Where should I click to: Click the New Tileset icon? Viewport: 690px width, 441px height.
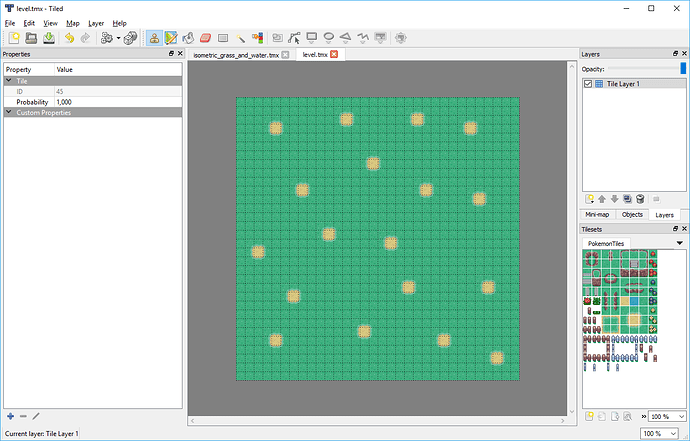(589, 416)
